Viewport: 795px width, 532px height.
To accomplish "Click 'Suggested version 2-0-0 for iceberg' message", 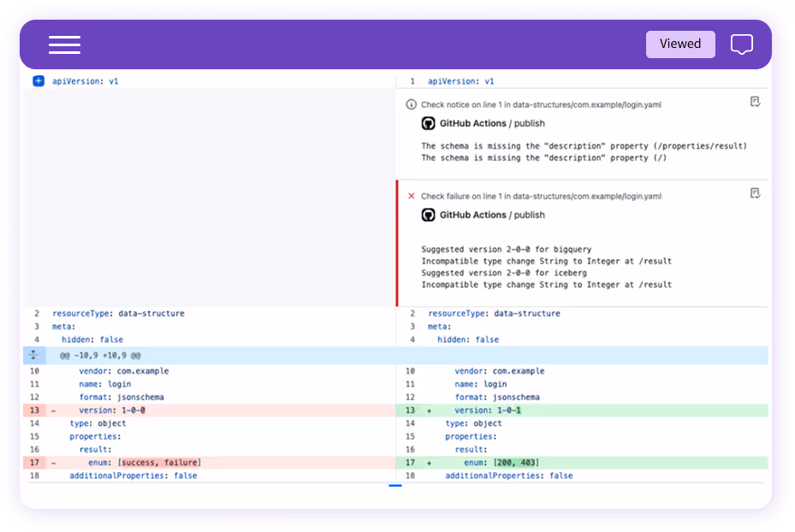I will click(x=504, y=273).
